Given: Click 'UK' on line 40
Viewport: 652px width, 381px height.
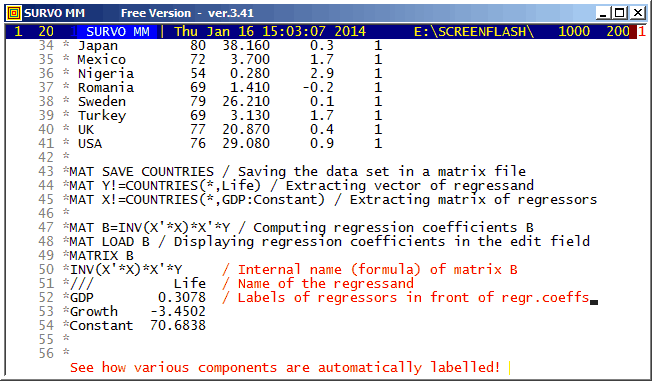Looking at the screenshot, I should coord(86,130).
